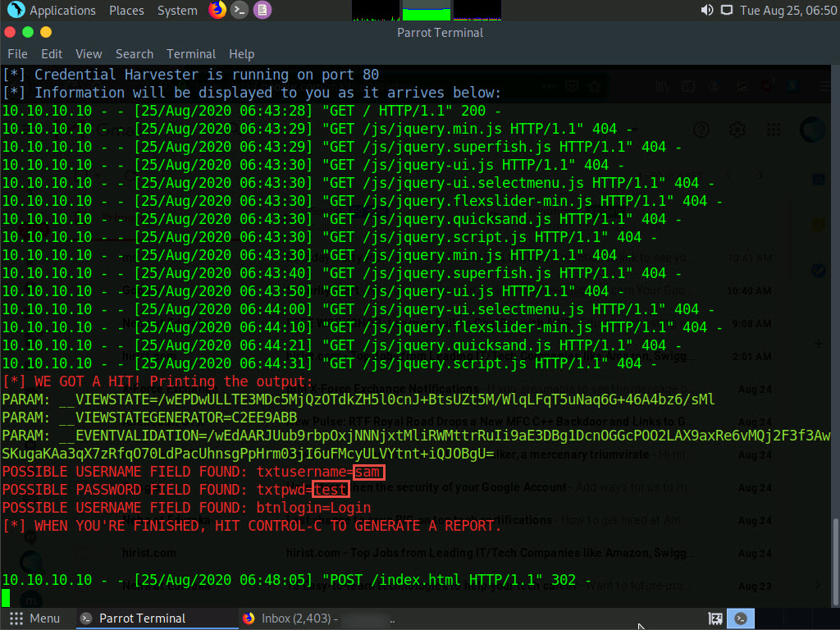Open the Search menu
The image size is (840, 630).
click(x=135, y=54)
